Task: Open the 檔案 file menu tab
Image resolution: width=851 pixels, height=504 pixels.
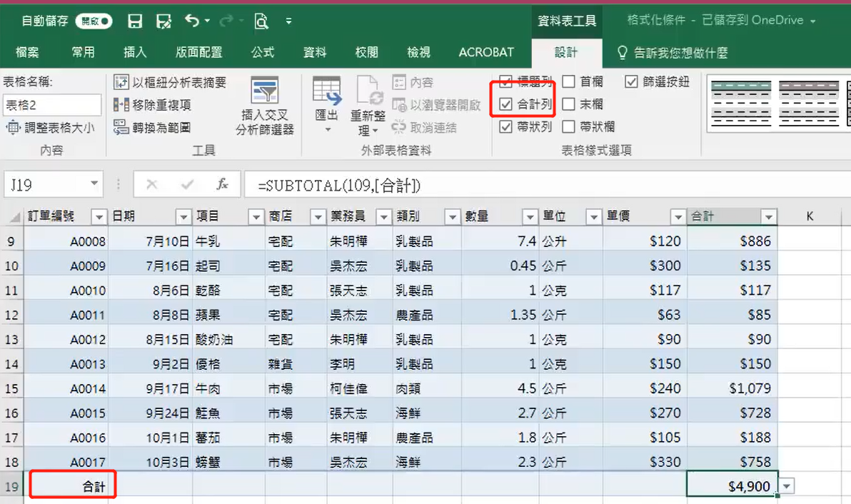Action: 27,52
